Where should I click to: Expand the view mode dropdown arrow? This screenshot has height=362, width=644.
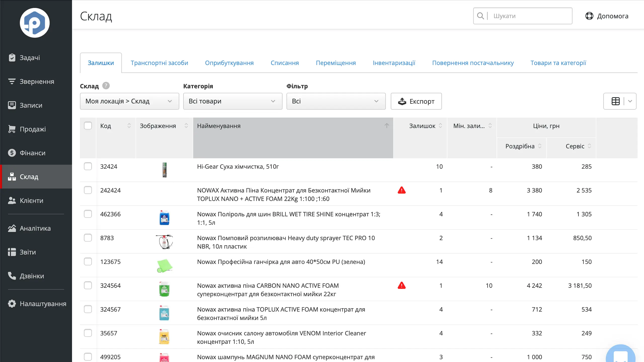coord(630,101)
